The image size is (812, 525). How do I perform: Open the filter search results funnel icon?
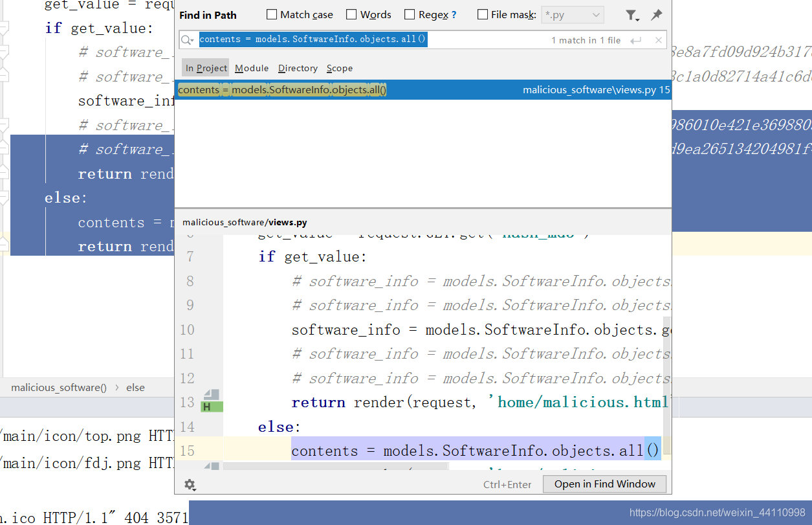click(632, 15)
